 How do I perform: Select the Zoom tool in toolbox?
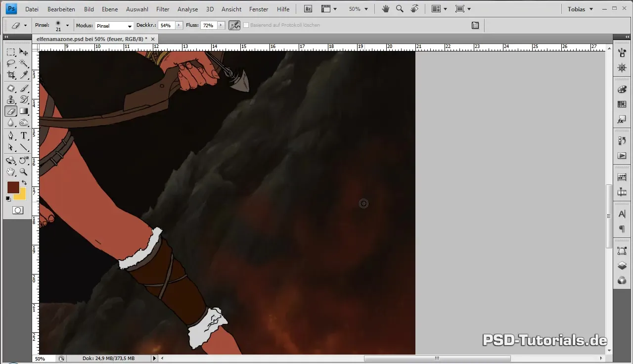point(23,172)
